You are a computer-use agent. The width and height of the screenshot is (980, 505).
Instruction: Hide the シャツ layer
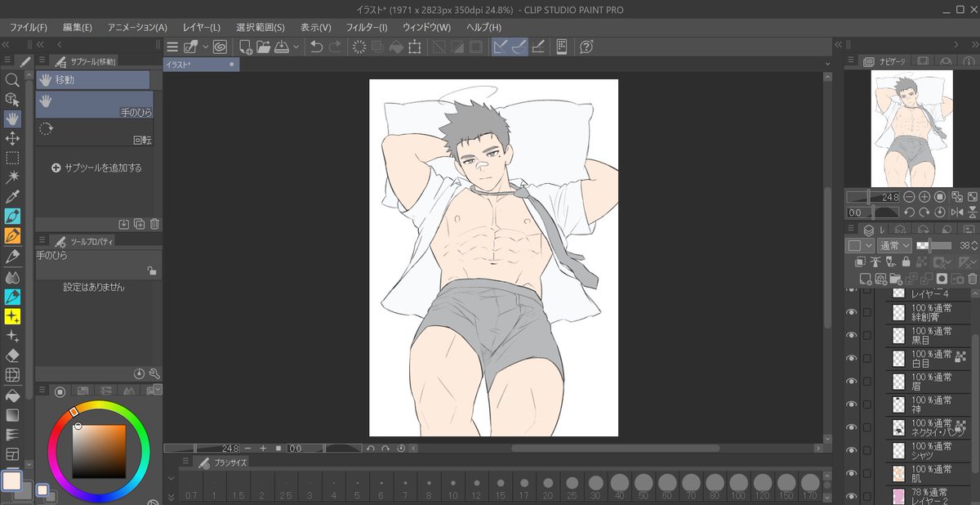(x=852, y=449)
